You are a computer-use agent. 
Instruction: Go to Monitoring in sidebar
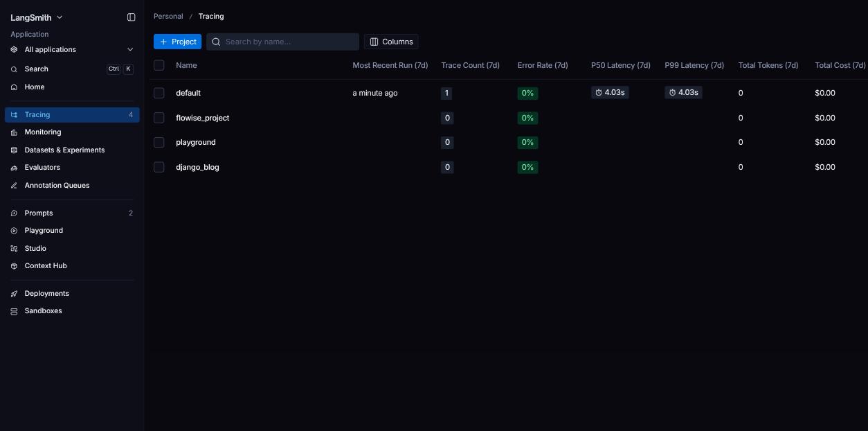click(x=72, y=132)
